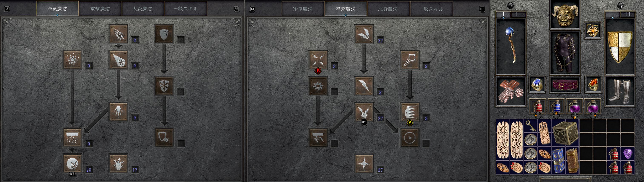The height and width of the screenshot is (182, 644).
Task: Open the 冷気魔法 tab in left panel
Action: (57, 9)
